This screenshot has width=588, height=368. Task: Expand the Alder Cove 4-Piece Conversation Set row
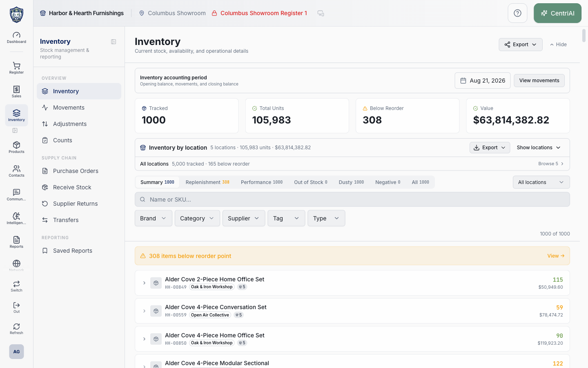coord(144,311)
